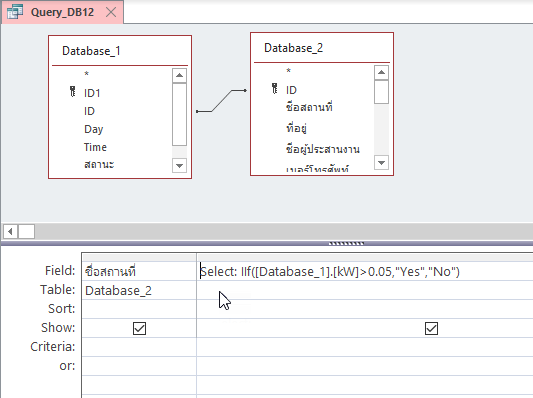Click the horizontal scrollbar thumb

click(x=26, y=232)
